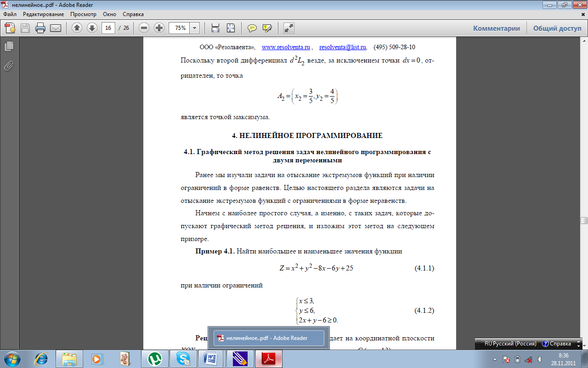Image resolution: width=588 pixels, height=368 pixels.
Task: Switch to Microsoft Word in the taskbar
Action: click(x=211, y=358)
